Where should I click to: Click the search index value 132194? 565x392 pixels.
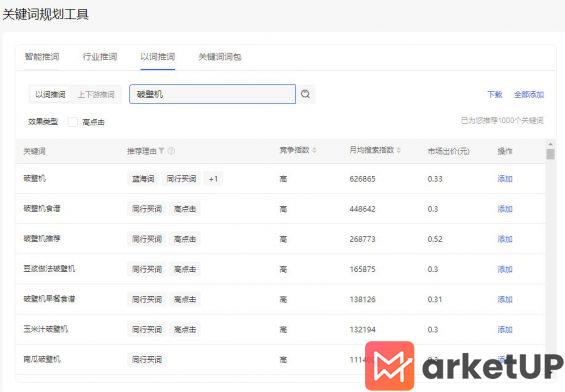click(x=362, y=329)
